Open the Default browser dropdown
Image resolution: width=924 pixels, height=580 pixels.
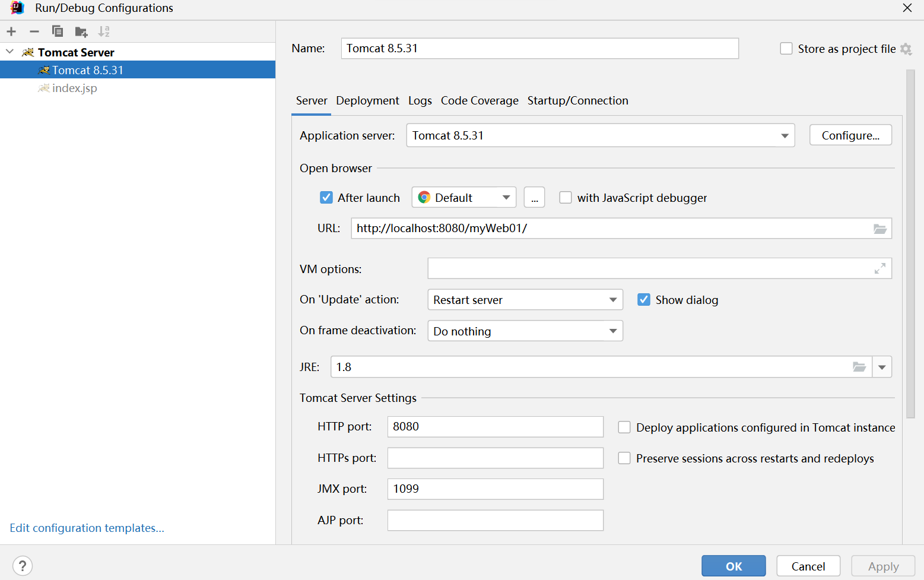464,197
